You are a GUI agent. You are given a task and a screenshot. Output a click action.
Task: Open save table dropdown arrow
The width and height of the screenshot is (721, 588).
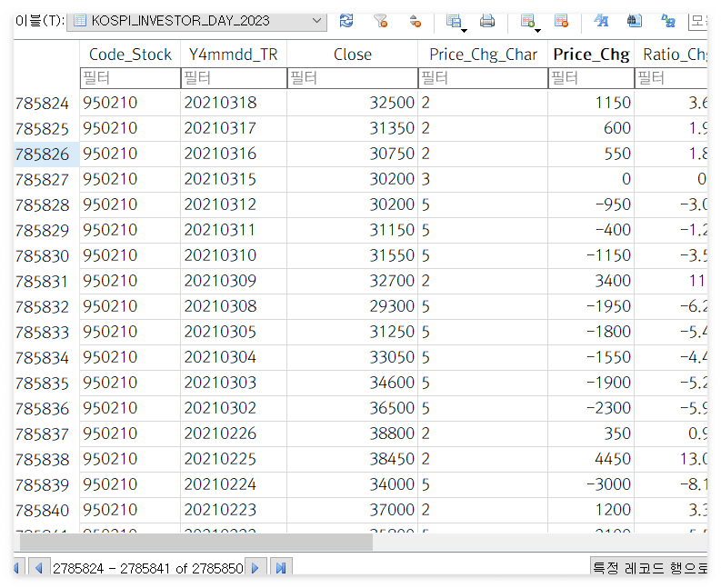tap(464, 30)
